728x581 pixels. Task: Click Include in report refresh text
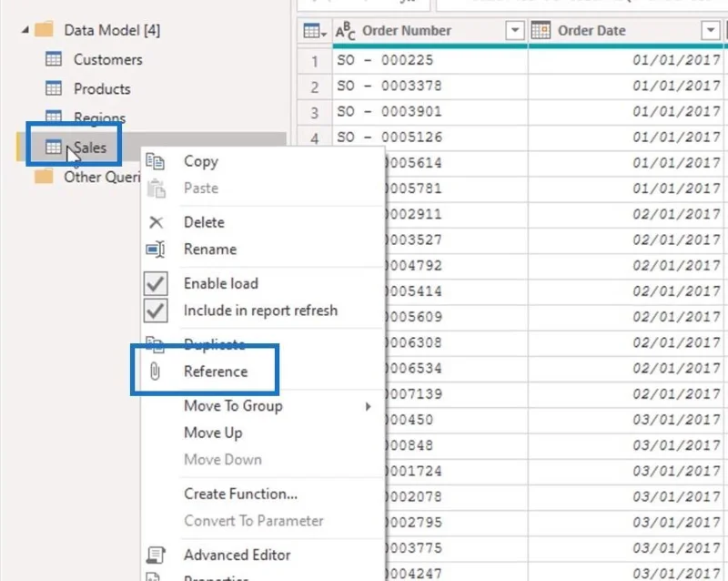(260, 311)
